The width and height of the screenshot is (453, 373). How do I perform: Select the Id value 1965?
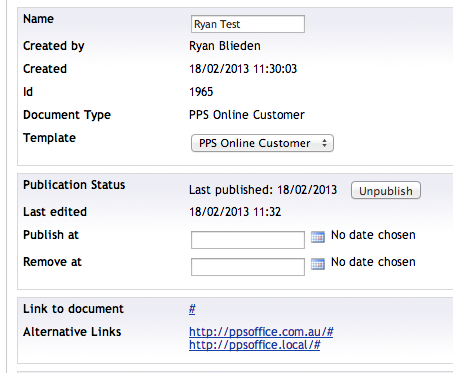click(x=201, y=92)
